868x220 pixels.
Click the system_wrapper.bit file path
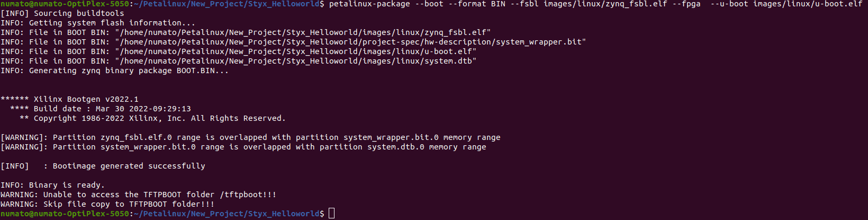click(350, 42)
